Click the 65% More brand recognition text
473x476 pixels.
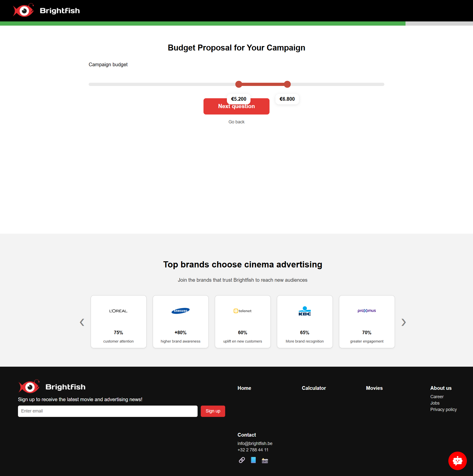(305, 337)
